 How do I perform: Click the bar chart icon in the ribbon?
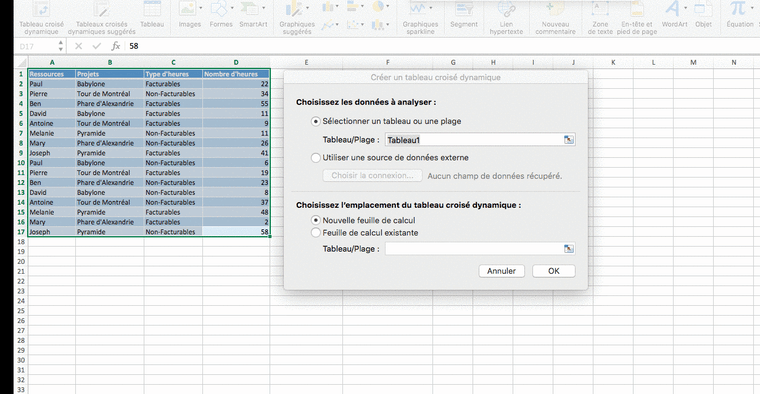pos(353,6)
